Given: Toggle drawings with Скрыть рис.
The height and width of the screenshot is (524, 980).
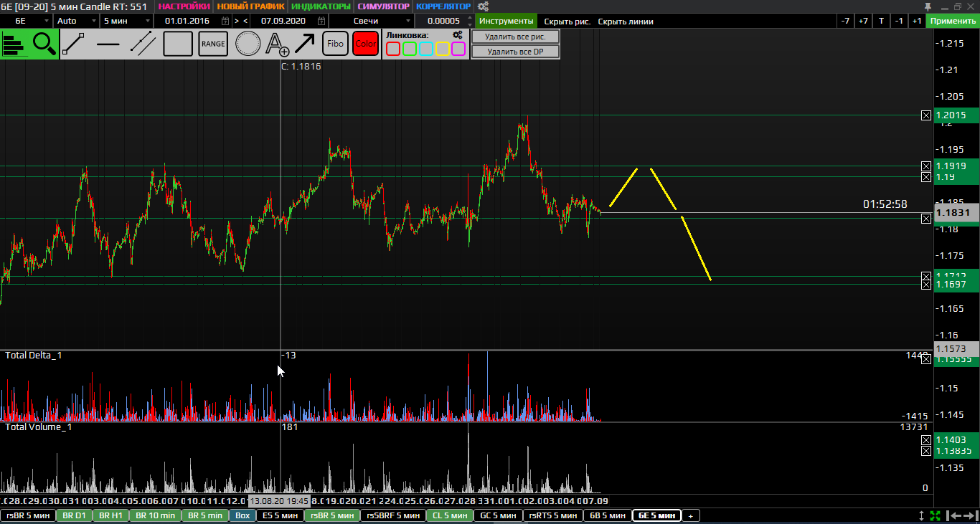Looking at the screenshot, I should [567, 22].
